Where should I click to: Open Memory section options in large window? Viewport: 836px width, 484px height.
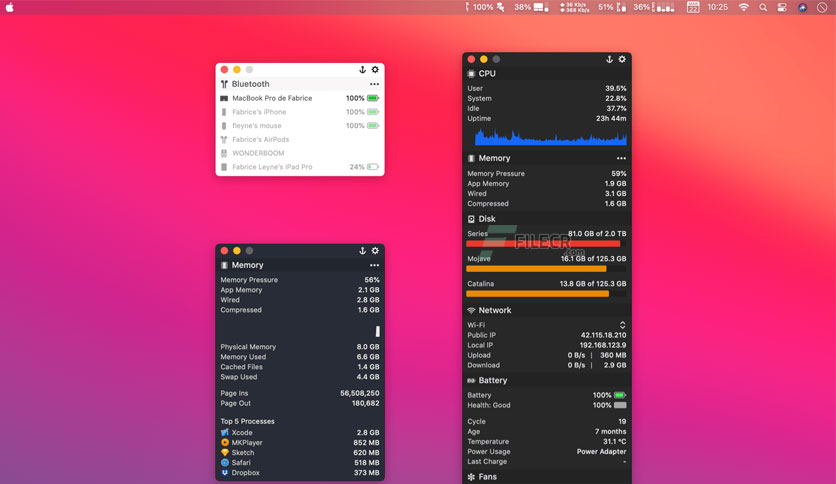pos(621,158)
